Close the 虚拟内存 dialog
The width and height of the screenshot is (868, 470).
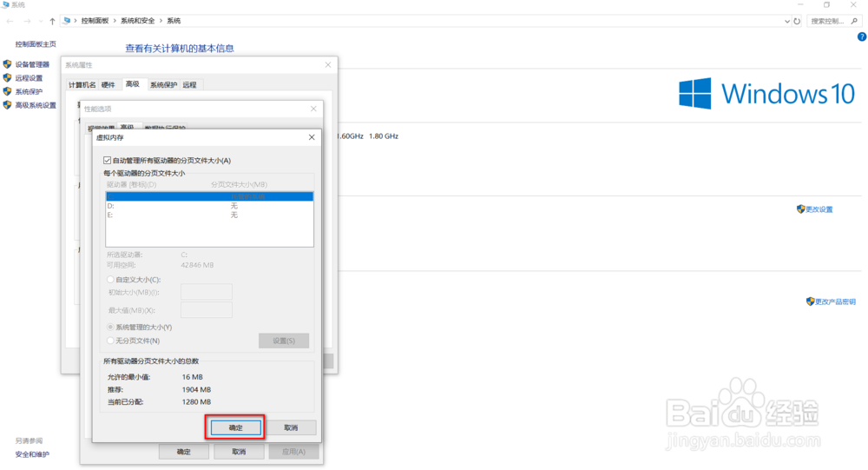click(x=312, y=137)
